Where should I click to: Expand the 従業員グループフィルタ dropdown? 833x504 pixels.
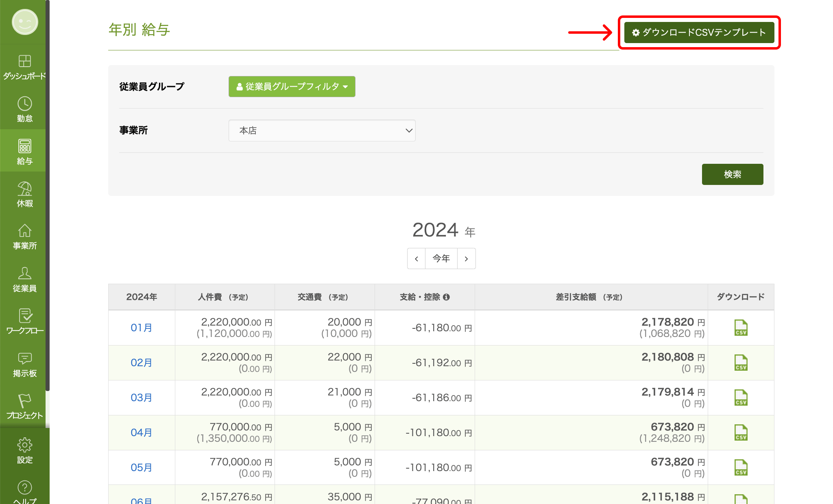click(x=292, y=87)
